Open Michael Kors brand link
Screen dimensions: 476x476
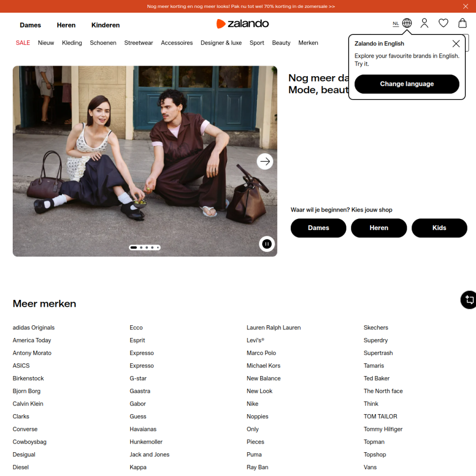pyautogui.click(x=263, y=366)
